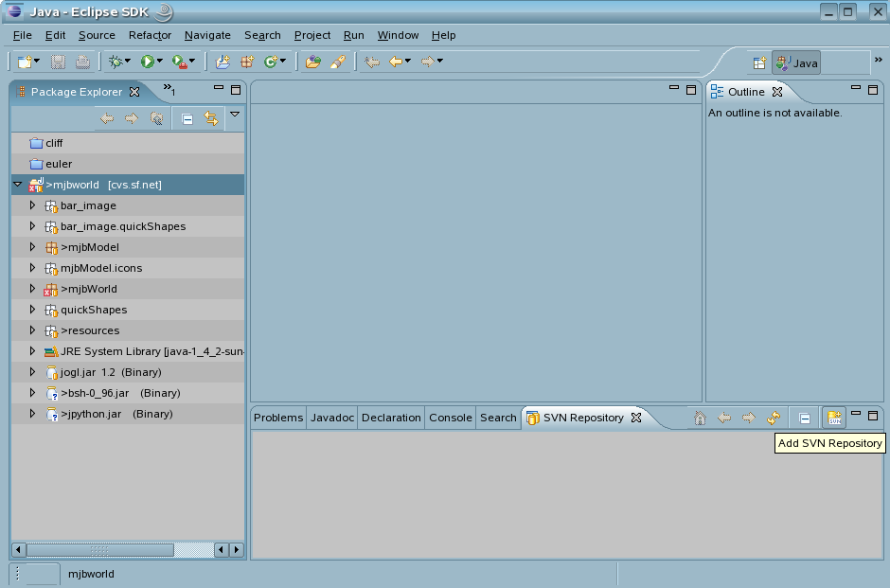This screenshot has height=588, width=890.
Task: Click the New Java Package icon
Action: (x=247, y=62)
